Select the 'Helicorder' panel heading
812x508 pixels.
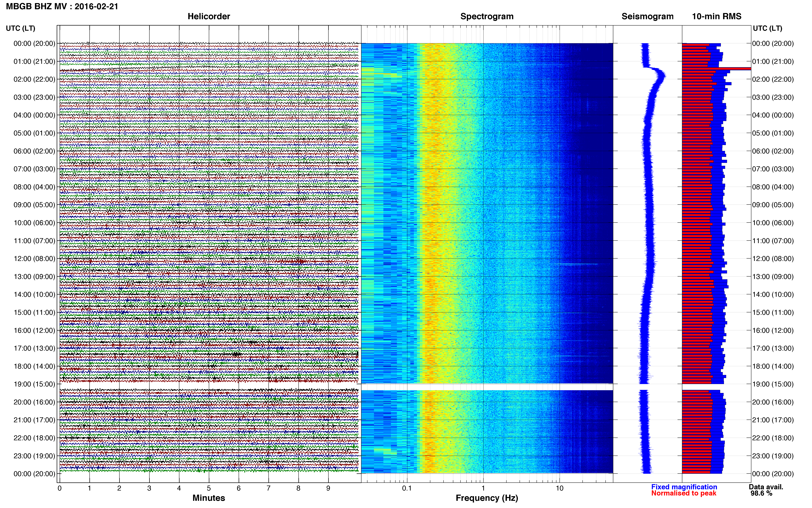click(209, 16)
